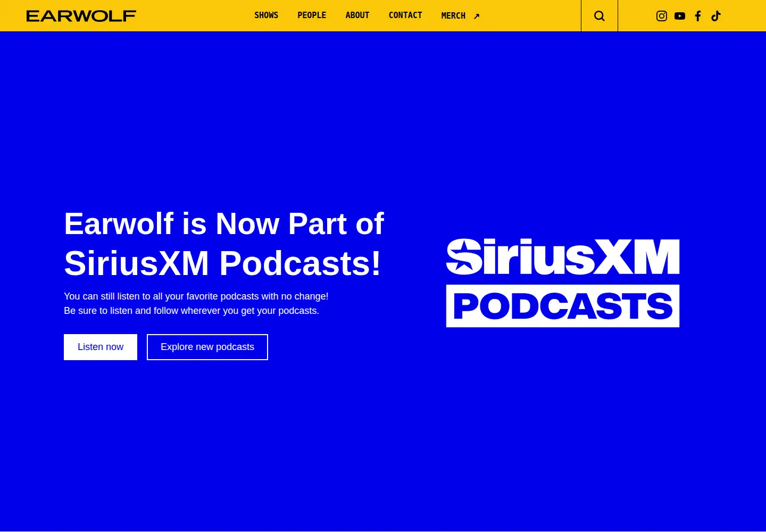Click the Listen now button

tap(101, 347)
